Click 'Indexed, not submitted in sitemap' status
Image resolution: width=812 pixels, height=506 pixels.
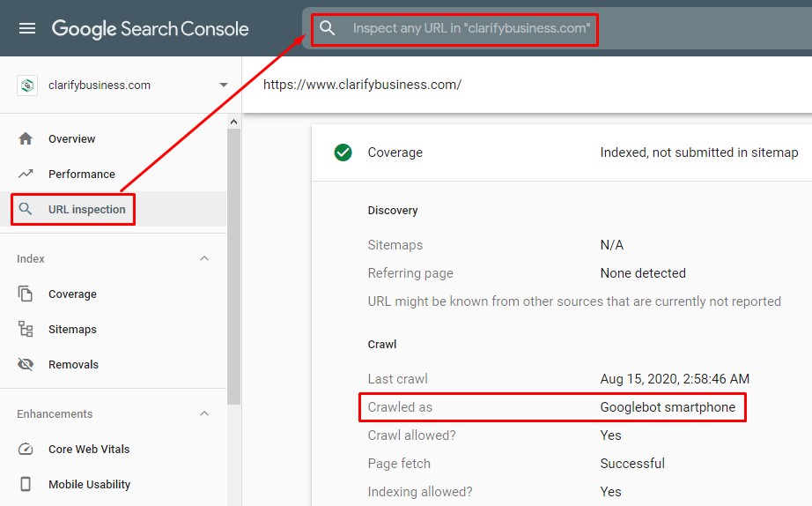pos(699,153)
